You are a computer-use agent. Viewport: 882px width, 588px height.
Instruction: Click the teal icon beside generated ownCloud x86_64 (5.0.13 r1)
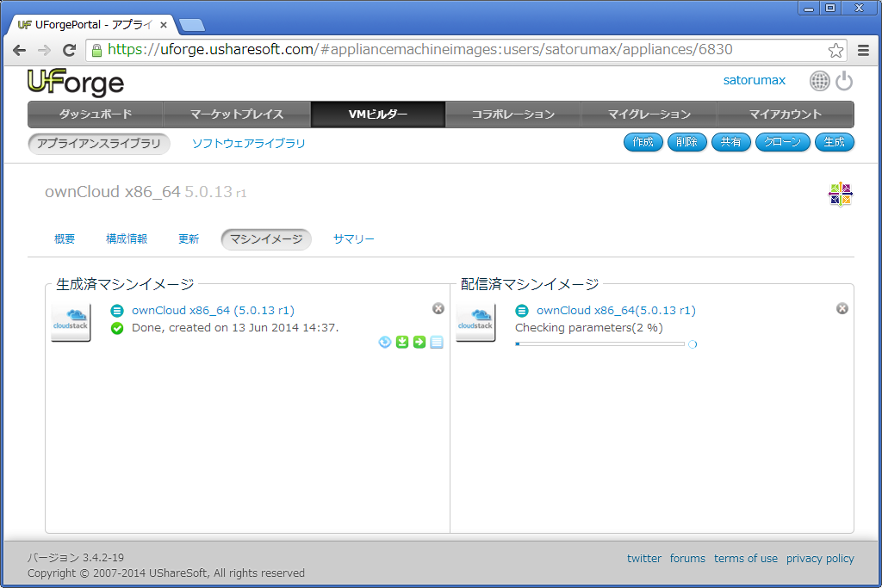[x=117, y=310]
